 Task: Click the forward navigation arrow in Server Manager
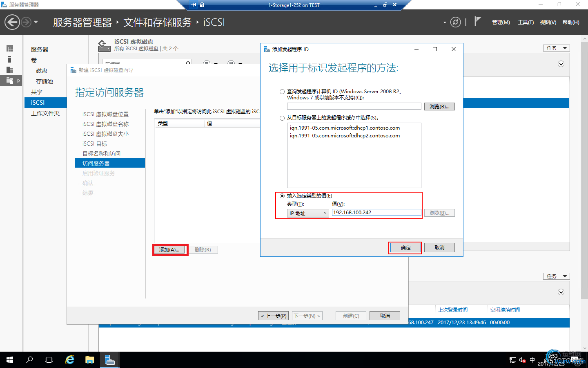pyautogui.click(x=26, y=22)
